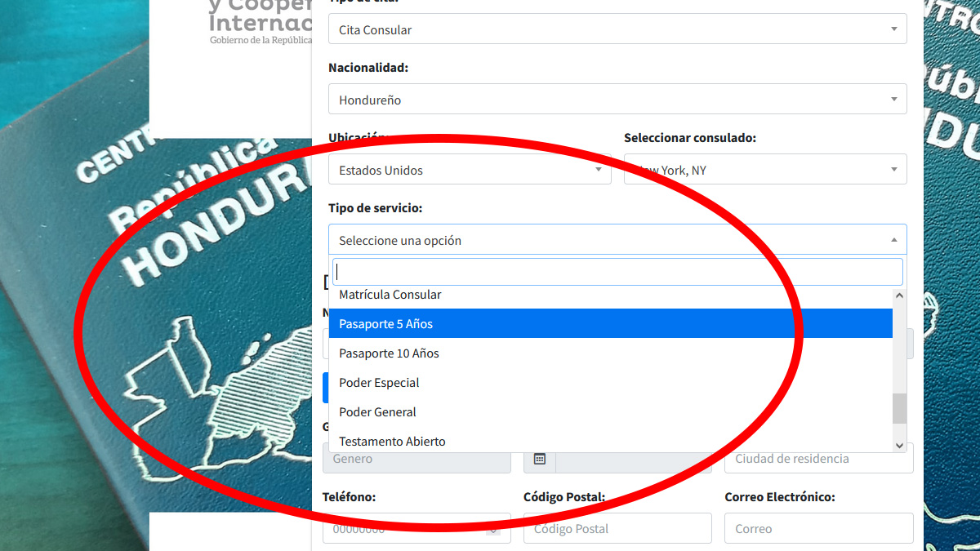Click the Código Postal input
This screenshot has width=980, height=551.
(617, 528)
